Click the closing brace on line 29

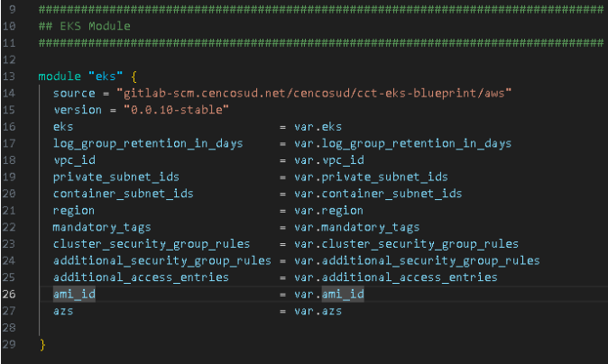click(42, 344)
